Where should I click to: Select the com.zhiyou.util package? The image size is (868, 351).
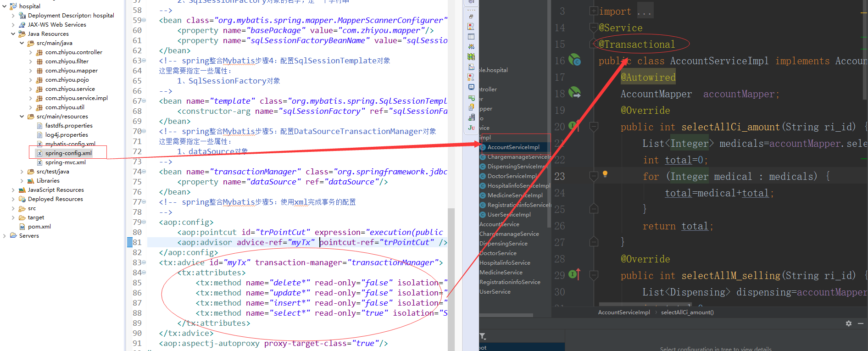(65, 107)
